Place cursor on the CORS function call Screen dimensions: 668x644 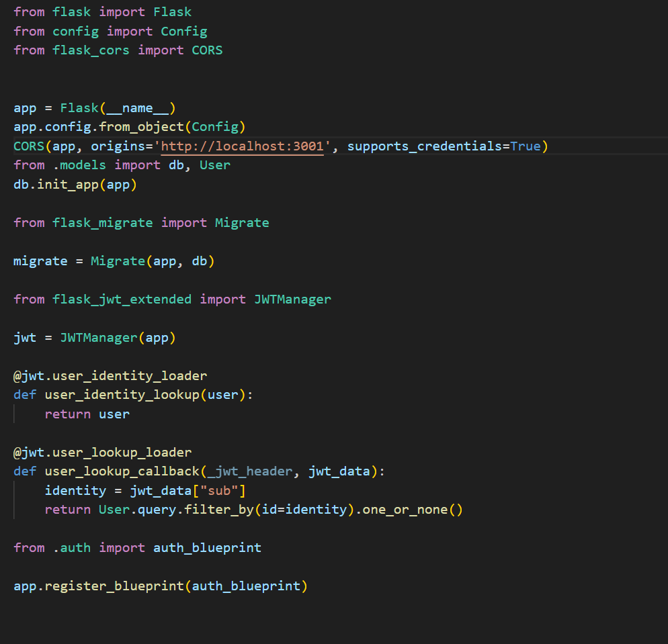point(29,146)
